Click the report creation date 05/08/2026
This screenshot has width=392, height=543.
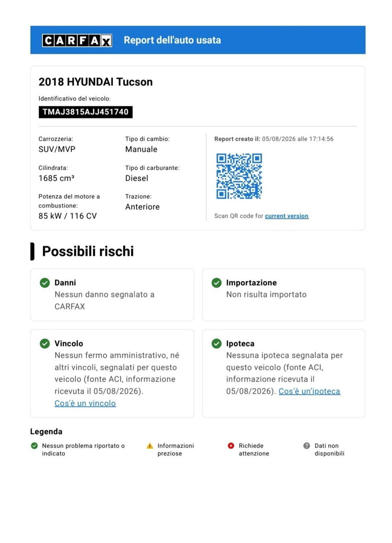pyautogui.click(x=279, y=139)
